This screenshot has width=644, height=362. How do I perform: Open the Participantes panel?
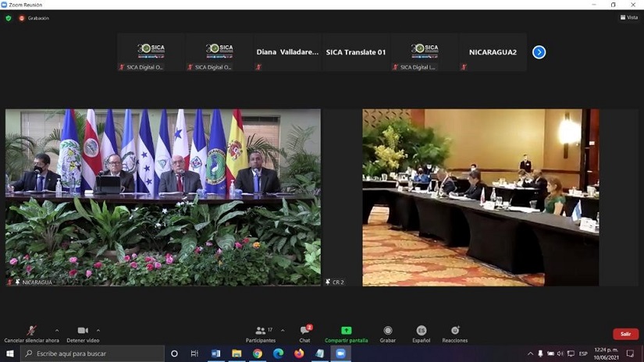coord(261,334)
